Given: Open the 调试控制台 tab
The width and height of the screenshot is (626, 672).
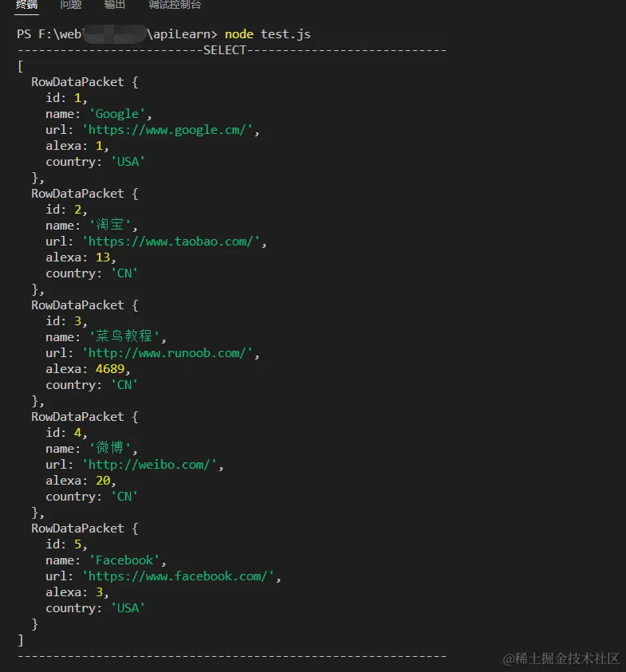Looking at the screenshot, I should tap(175, 5).
